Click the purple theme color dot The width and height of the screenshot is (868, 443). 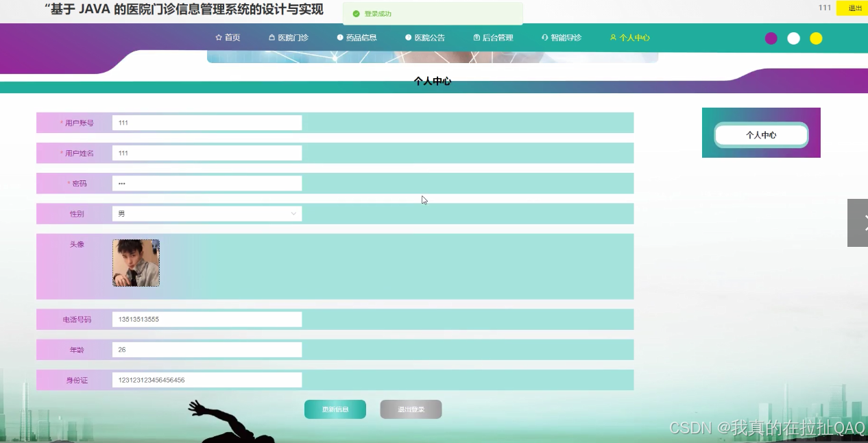[771, 38]
